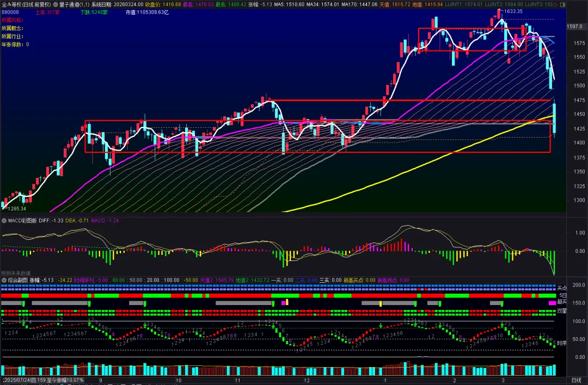Click month 12 on the time axis
Viewport: 588px width, 385px height.
tap(307, 381)
